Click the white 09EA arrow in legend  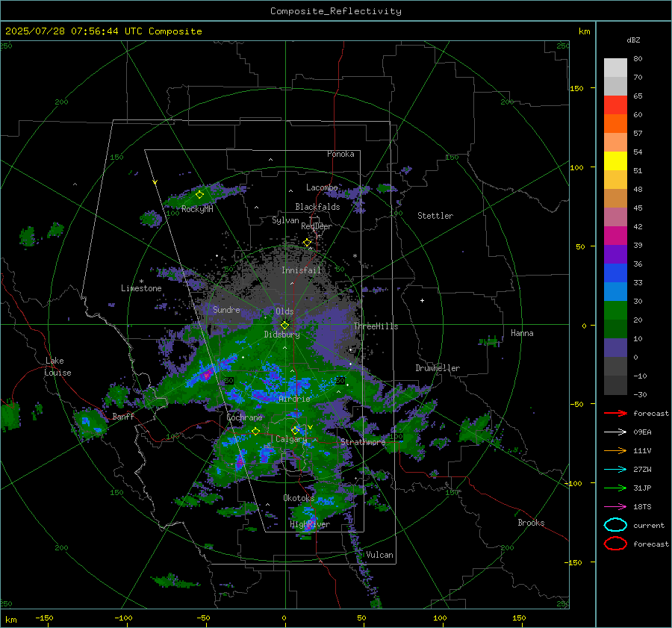point(615,432)
